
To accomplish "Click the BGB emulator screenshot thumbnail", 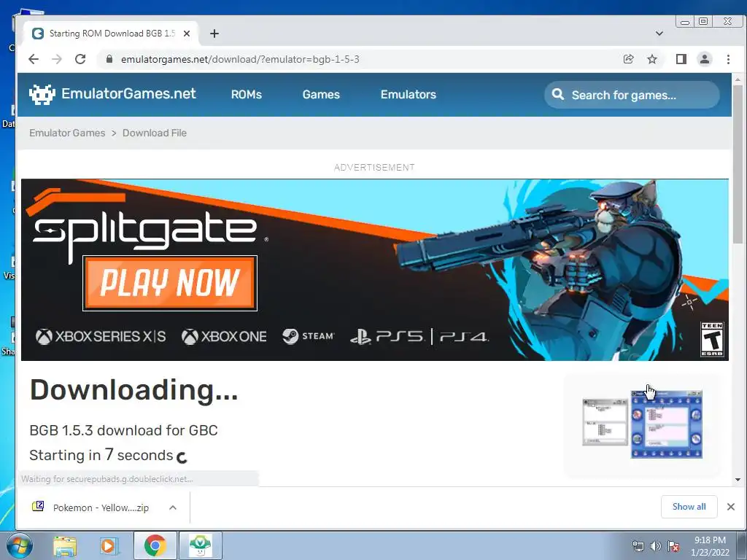I will click(642, 424).
